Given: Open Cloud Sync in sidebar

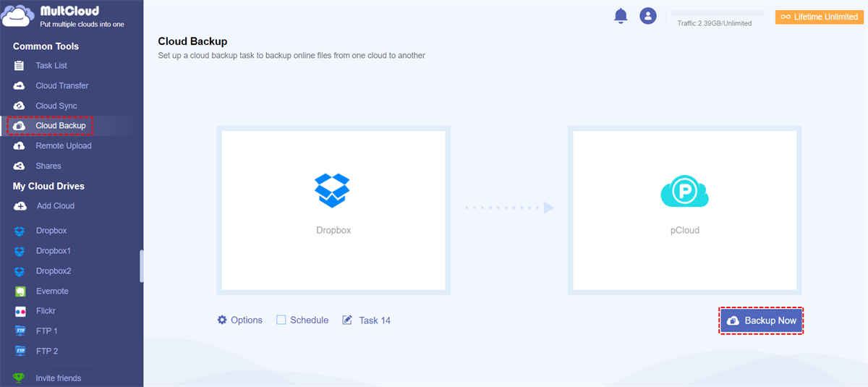Looking at the screenshot, I should click(56, 106).
